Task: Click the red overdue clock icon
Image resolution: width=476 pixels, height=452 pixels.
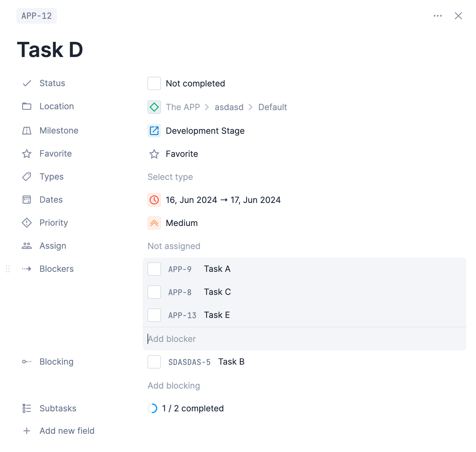Action: tap(154, 200)
